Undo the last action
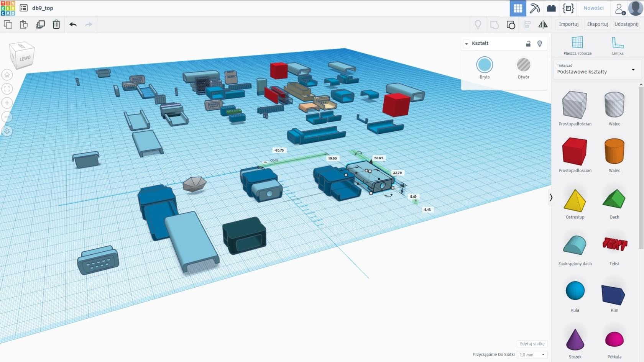 pos(73,25)
